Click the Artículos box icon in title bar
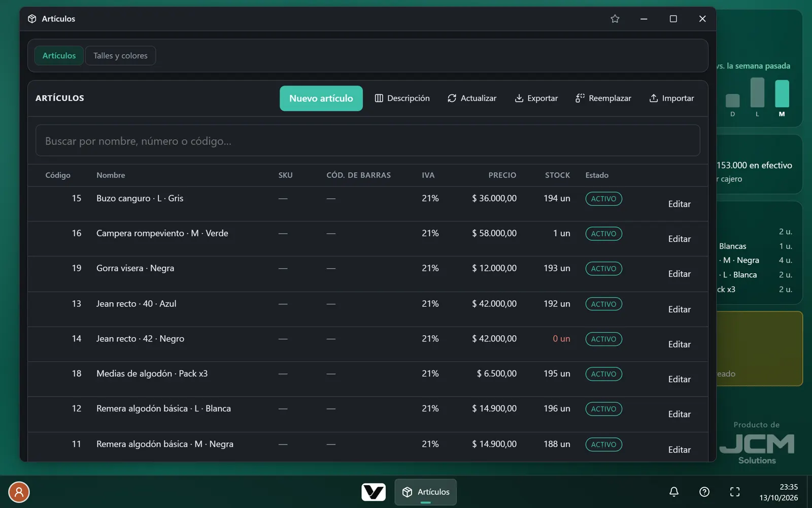812x508 pixels. pos(32,19)
